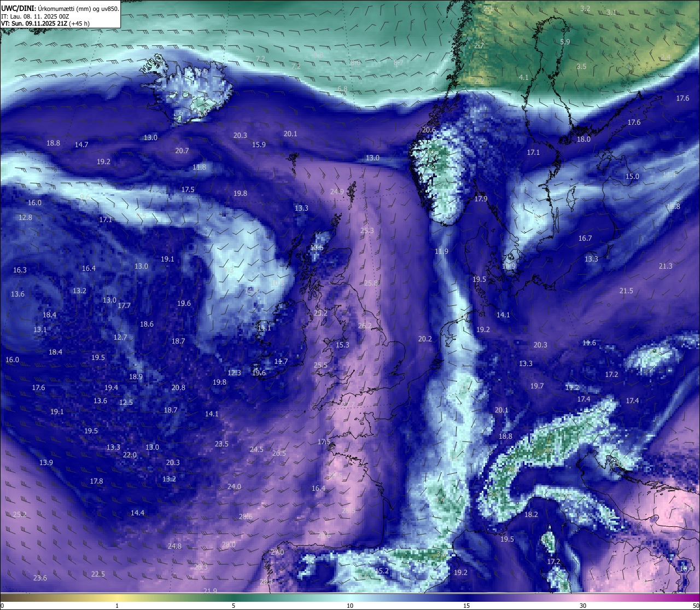Screen dimensions: 700x610
Task: Click the '24.5' map value
Action: (x=256, y=449)
